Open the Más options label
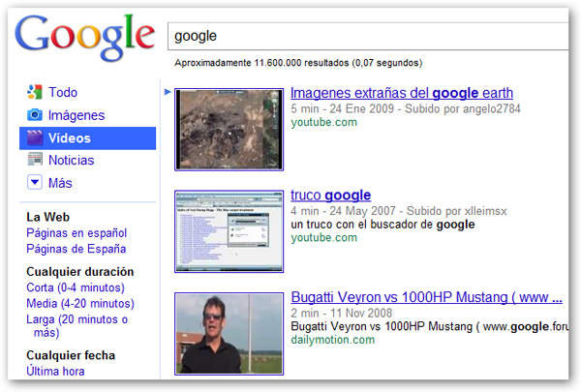Screen dimensions: 581x392 (x=60, y=183)
